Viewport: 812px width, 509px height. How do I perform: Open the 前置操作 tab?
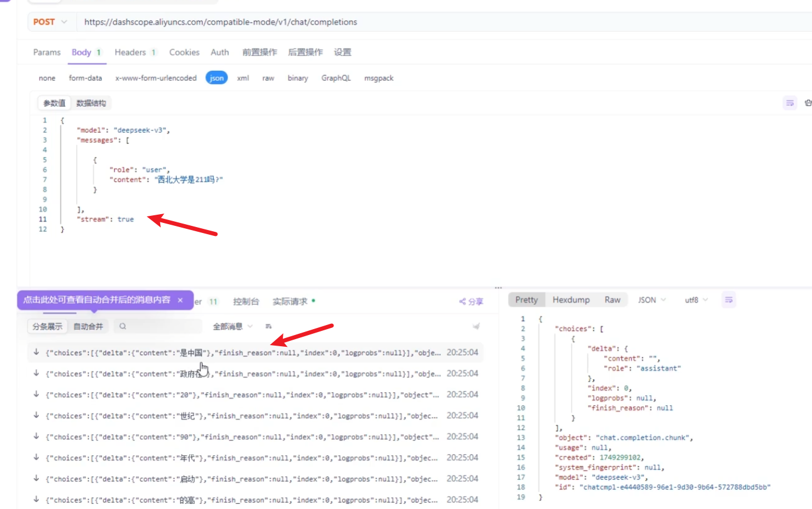pyautogui.click(x=259, y=52)
